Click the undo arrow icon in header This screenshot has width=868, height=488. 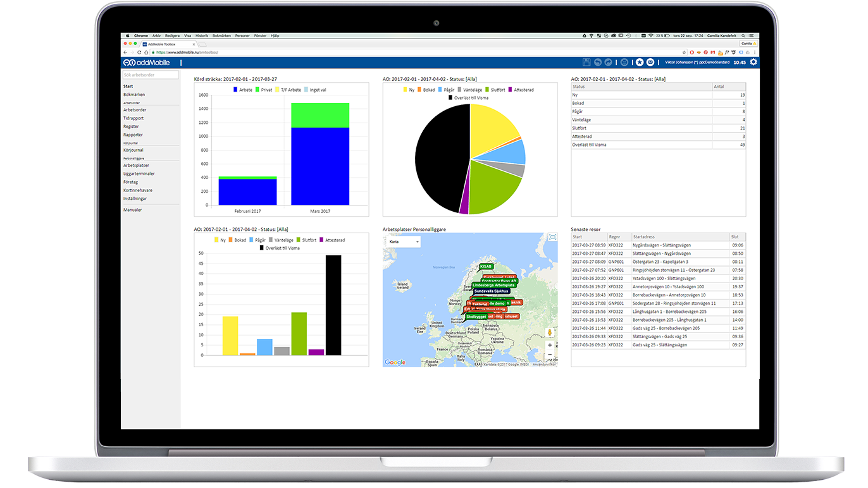tap(598, 62)
